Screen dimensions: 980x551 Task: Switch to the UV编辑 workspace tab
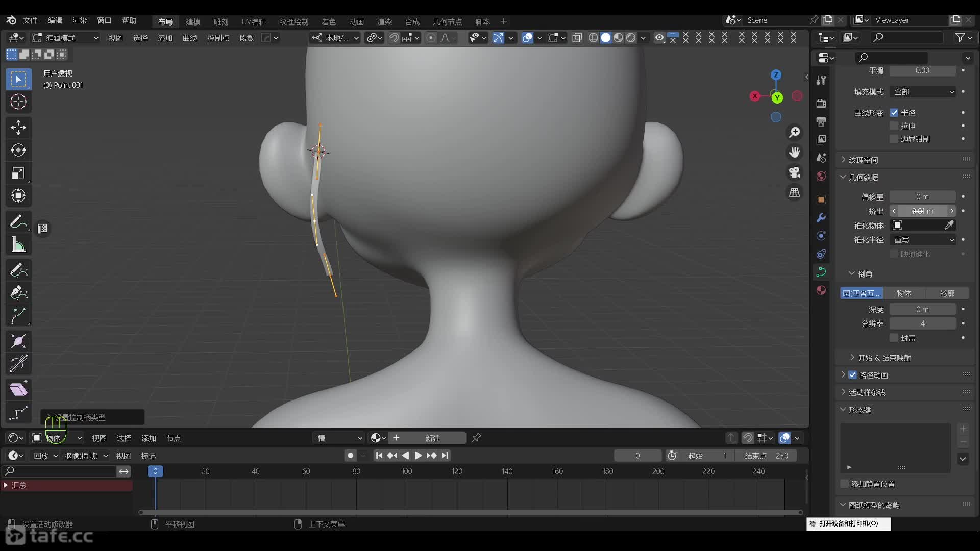254,21
